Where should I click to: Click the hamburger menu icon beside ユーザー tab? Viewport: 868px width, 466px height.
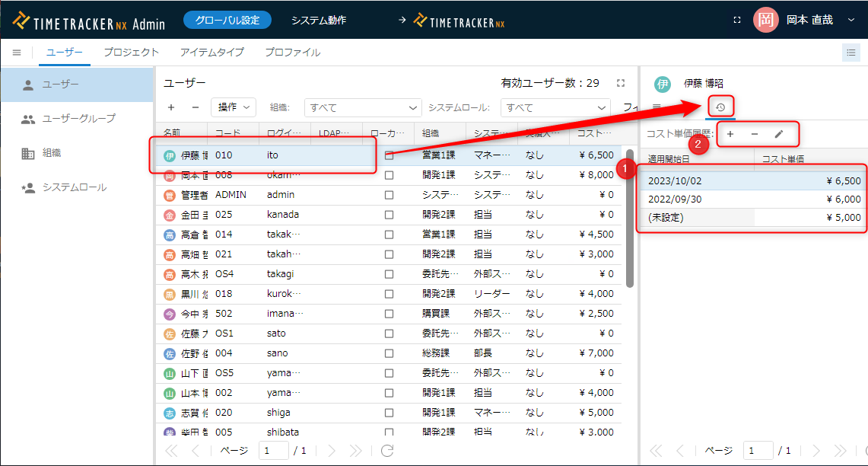17,53
